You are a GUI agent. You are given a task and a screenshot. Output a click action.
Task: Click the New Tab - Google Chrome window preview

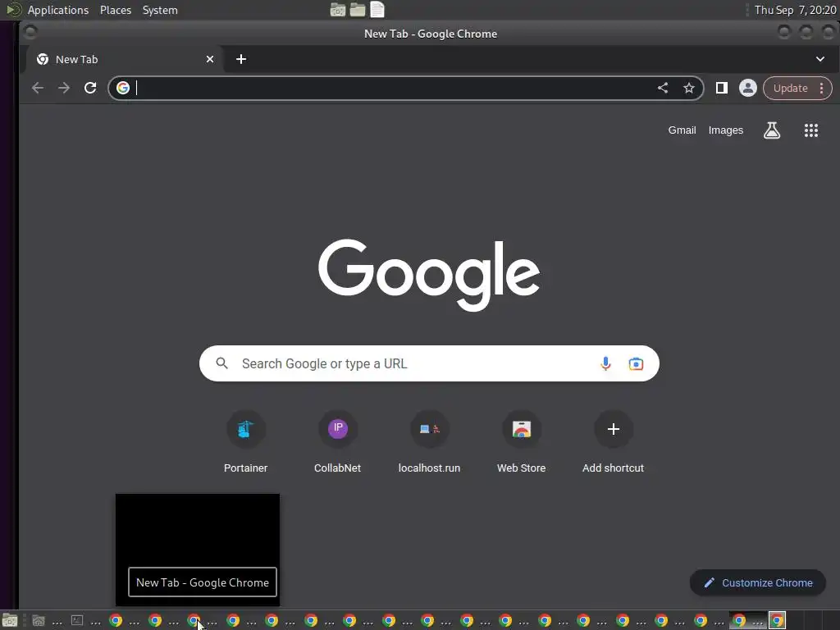[198, 550]
